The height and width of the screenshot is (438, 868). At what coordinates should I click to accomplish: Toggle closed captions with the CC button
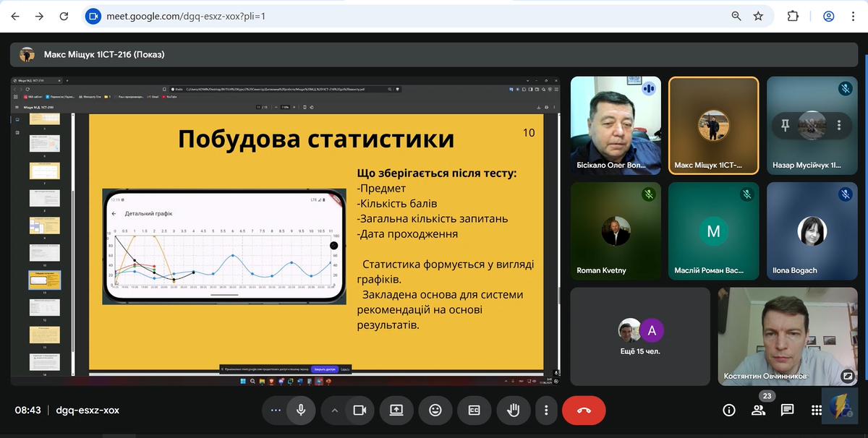point(475,410)
